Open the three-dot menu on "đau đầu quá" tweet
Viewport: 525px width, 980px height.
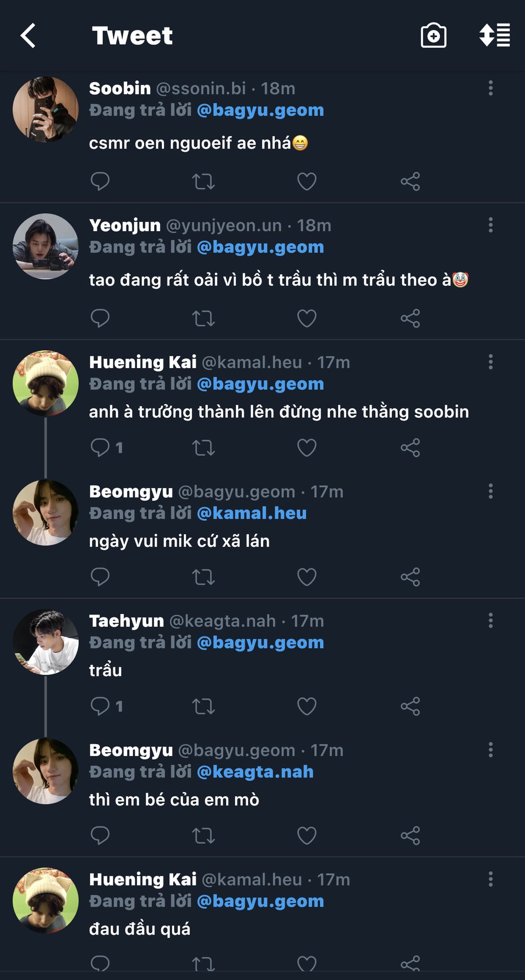pos(490,879)
